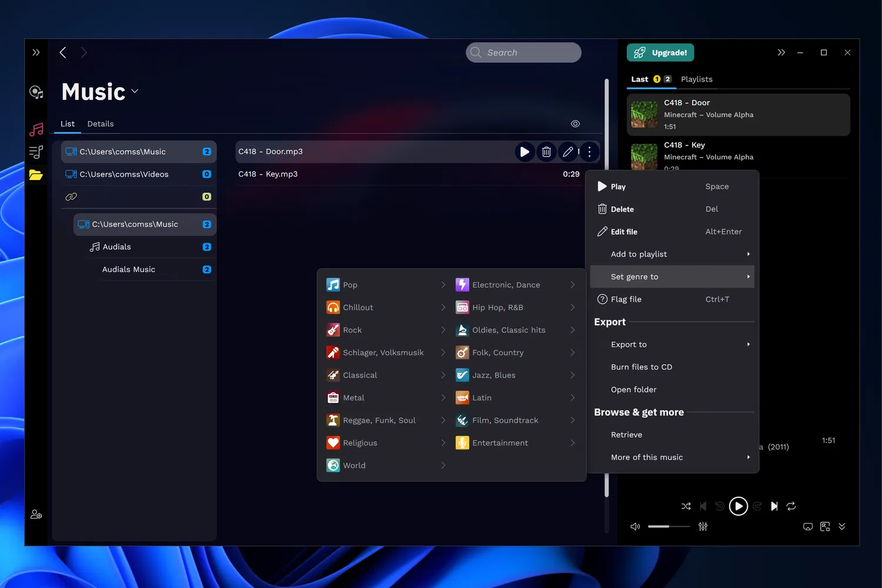Select Edit file in the context menu
882x588 pixels.
point(672,232)
